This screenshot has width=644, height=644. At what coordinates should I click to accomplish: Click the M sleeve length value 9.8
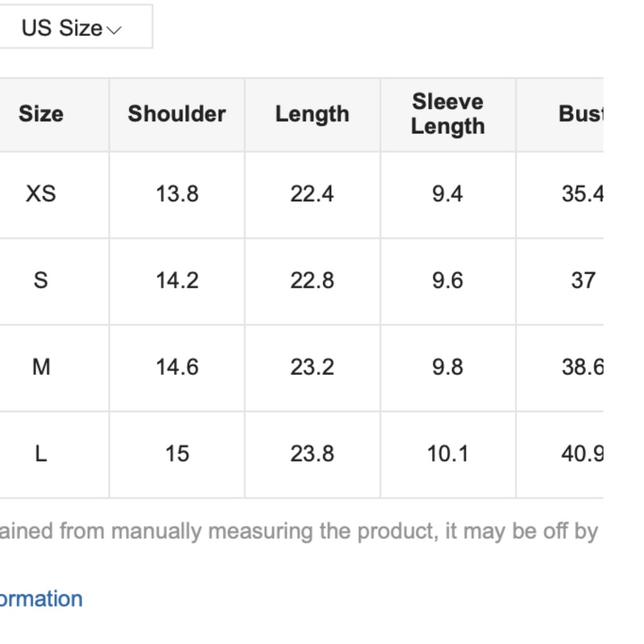pyautogui.click(x=448, y=367)
